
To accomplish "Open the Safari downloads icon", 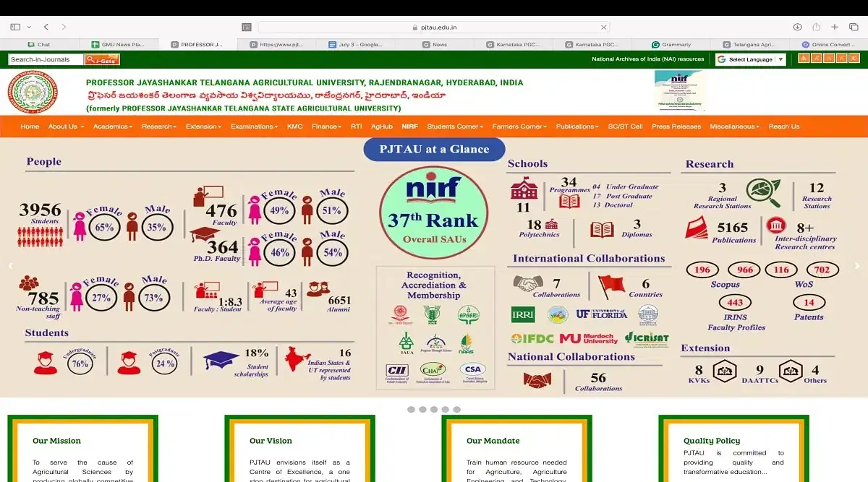I will coord(797,27).
